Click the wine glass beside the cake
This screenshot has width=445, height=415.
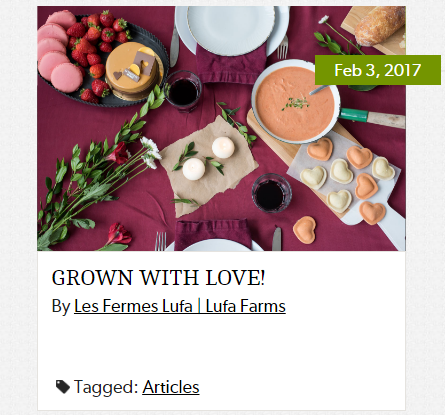[183, 90]
